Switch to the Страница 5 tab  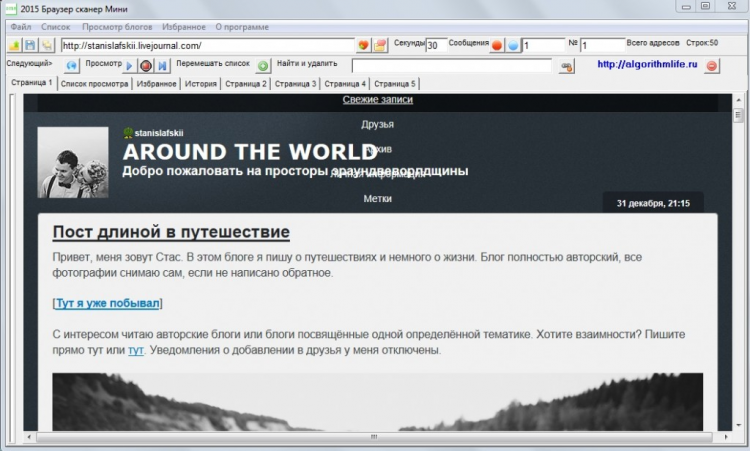click(x=395, y=84)
